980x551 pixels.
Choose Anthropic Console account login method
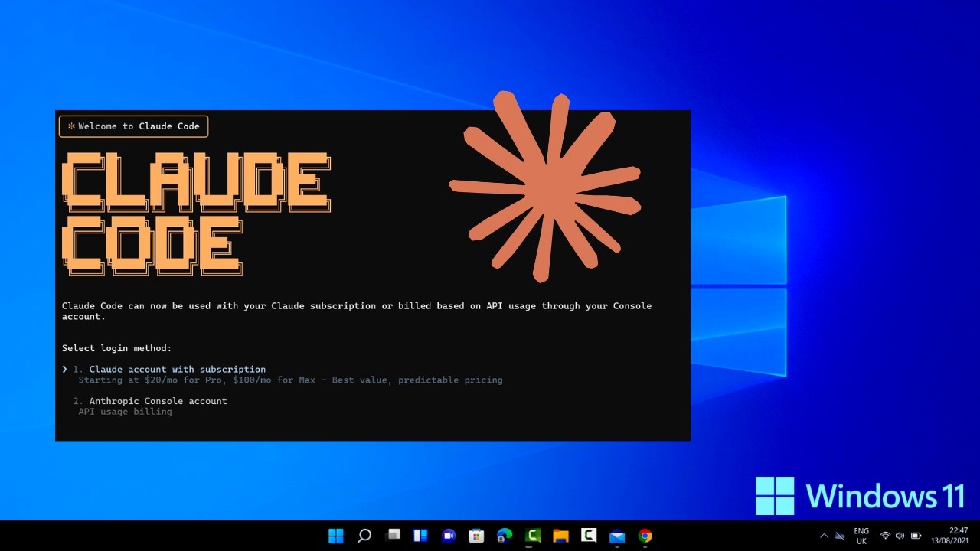pyautogui.click(x=158, y=401)
